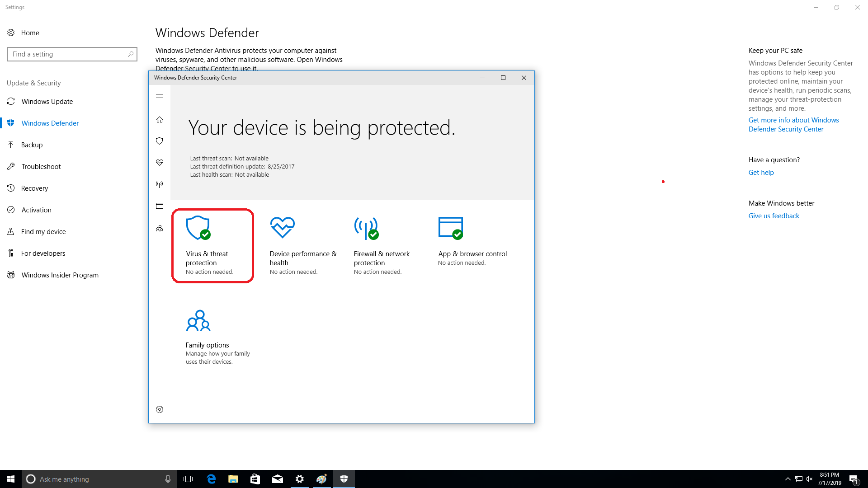Viewport: 868px width, 488px height.
Task: Open Family options sidebar icon
Action: coord(160,229)
